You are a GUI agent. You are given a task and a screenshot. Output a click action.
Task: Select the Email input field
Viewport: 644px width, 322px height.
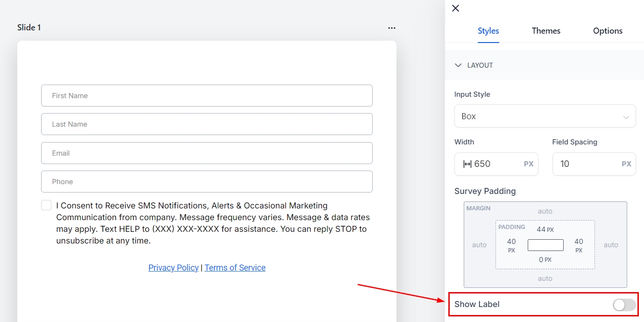pos(206,153)
